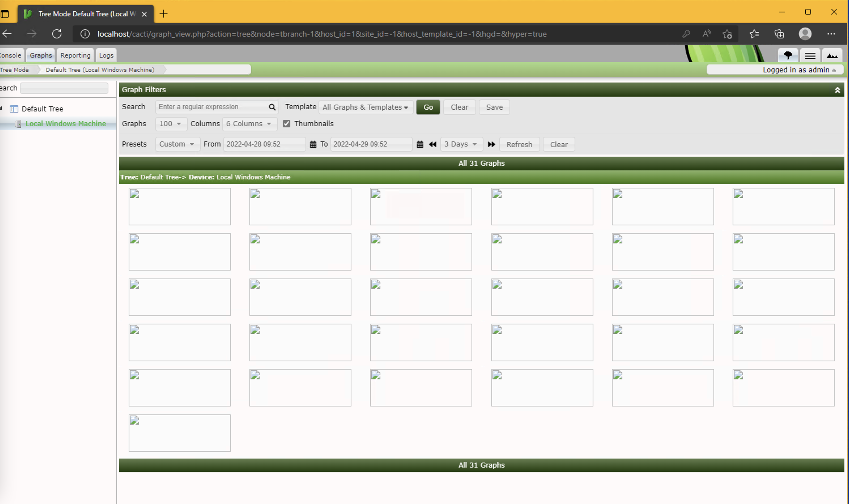Image resolution: width=849 pixels, height=504 pixels.
Task: Open the Template All Graphs & Templates dropdown
Action: [x=366, y=107]
